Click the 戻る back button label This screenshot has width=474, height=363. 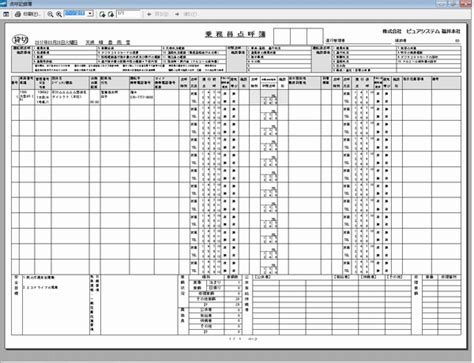point(161,14)
